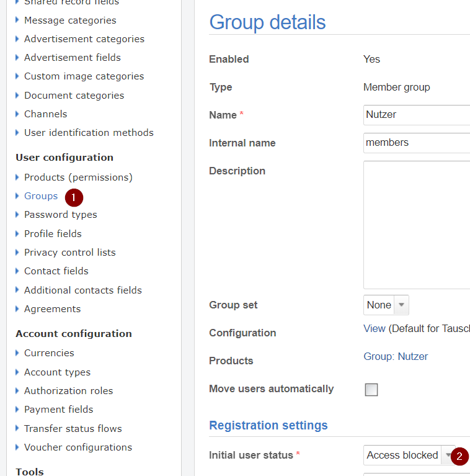This screenshot has width=470, height=476.
Task: Click the View configuration link
Action: point(374,328)
